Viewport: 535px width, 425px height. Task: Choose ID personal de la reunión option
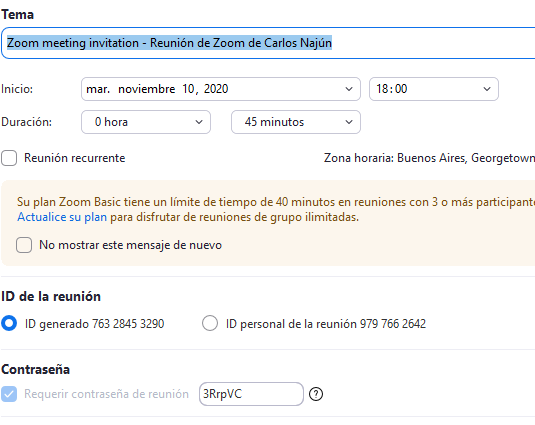210,323
